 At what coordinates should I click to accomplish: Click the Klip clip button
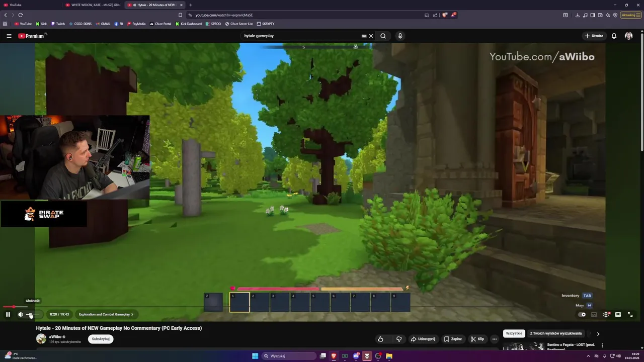click(477, 339)
